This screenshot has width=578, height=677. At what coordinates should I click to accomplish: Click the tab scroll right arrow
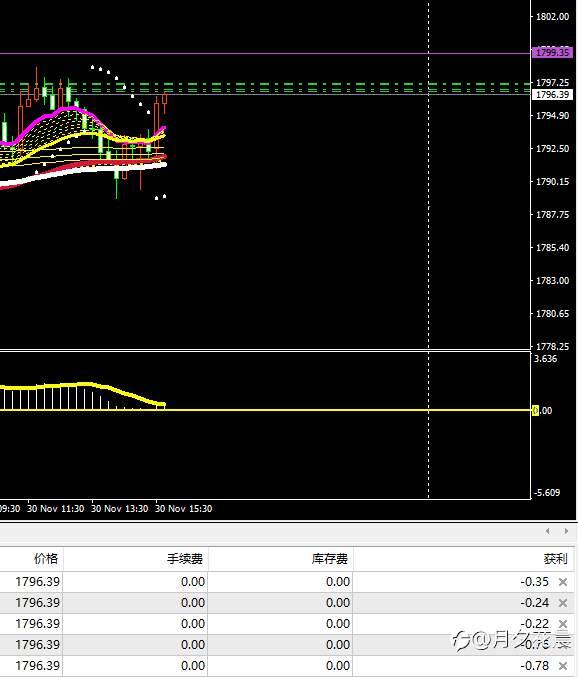[566, 531]
